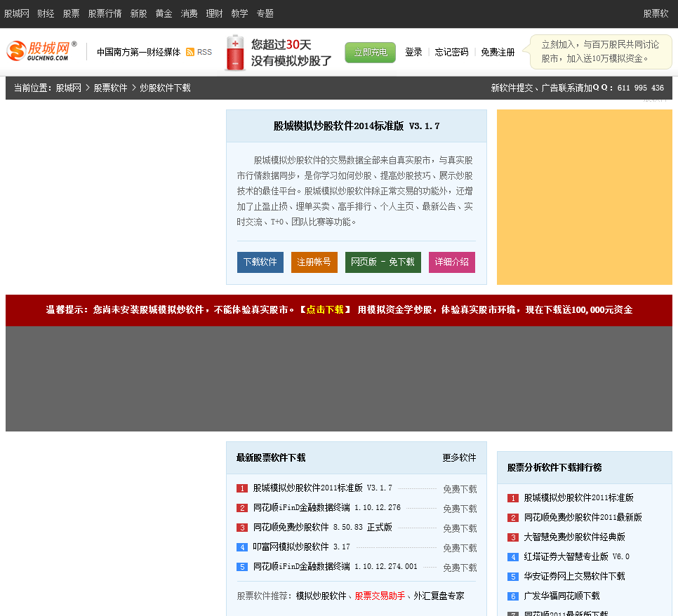Open 股城模拟炒股软件2011标准版 V3.1.7 in latest list

323,488
